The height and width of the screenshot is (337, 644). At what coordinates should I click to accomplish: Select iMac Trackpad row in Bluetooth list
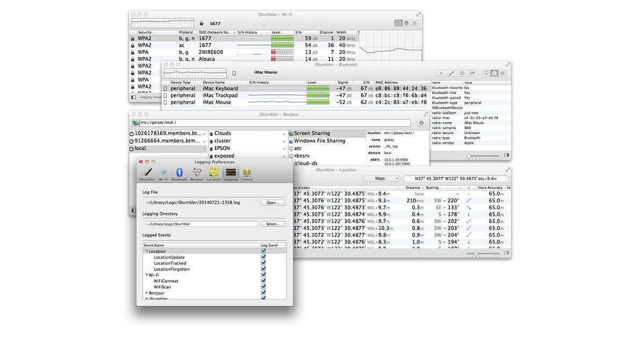pos(296,96)
